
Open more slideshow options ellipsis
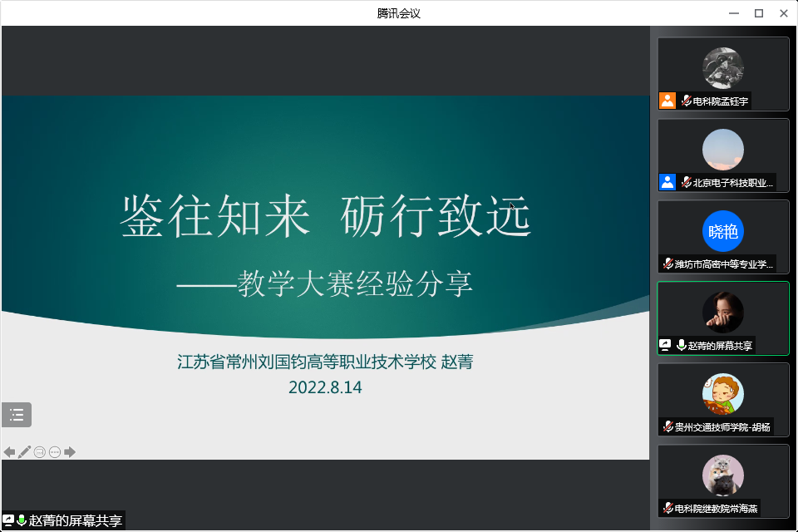point(55,452)
